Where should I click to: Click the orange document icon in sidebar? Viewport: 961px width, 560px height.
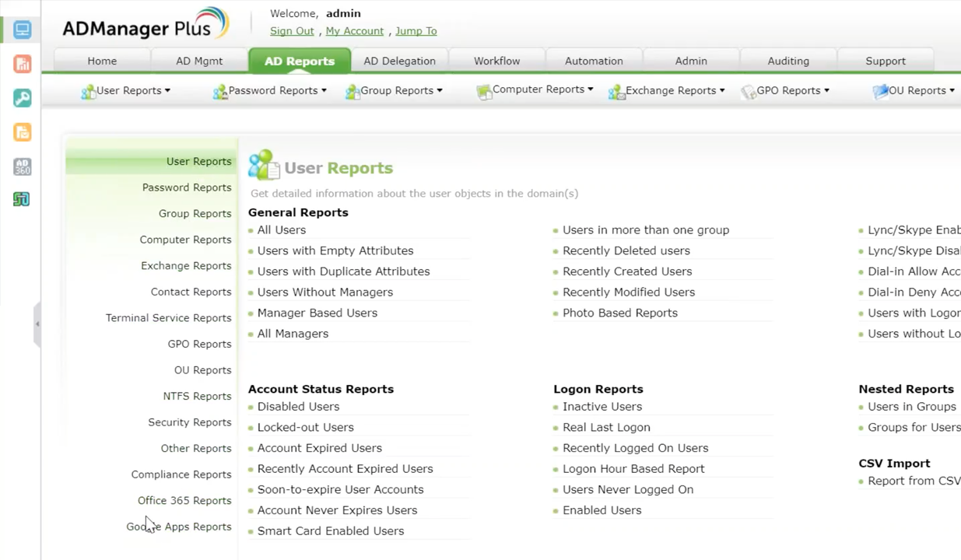22,132
